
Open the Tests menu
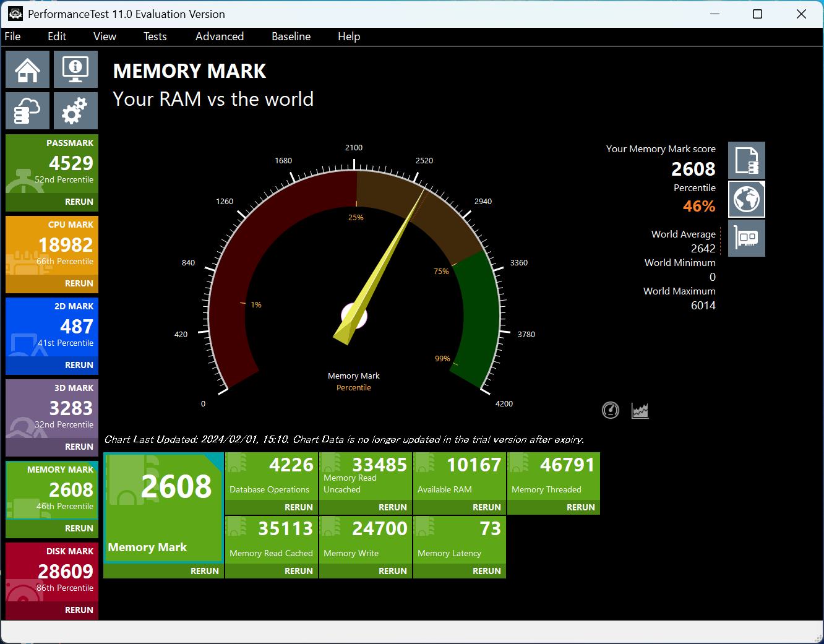coord(155,36)
